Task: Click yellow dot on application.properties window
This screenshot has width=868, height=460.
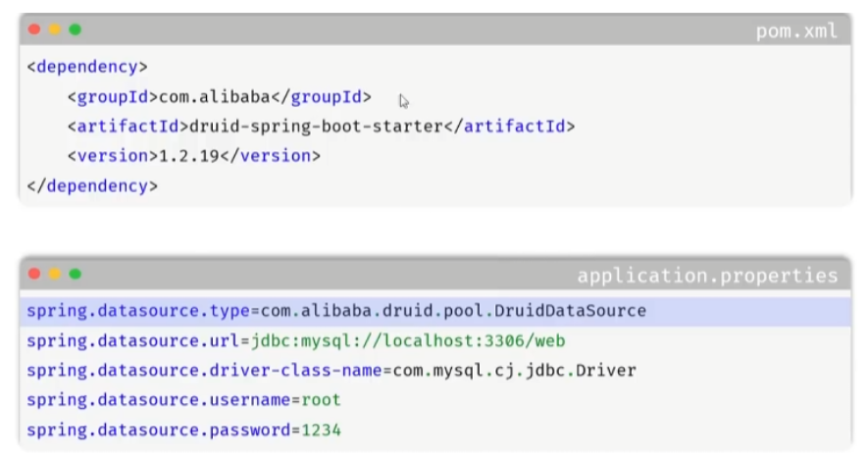Action: pyautogui.click(x=55, y=274)
